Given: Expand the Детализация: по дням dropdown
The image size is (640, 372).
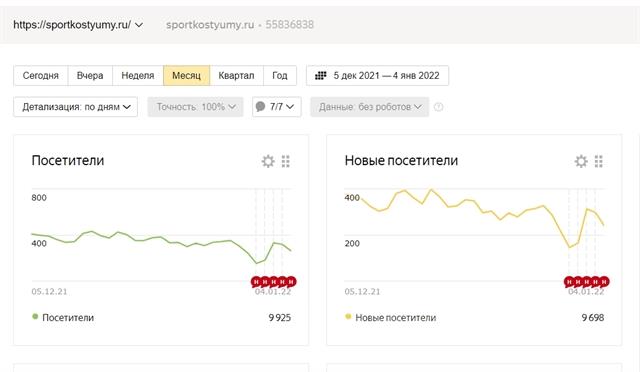Looking at the screenshot, I should (76, 107).
